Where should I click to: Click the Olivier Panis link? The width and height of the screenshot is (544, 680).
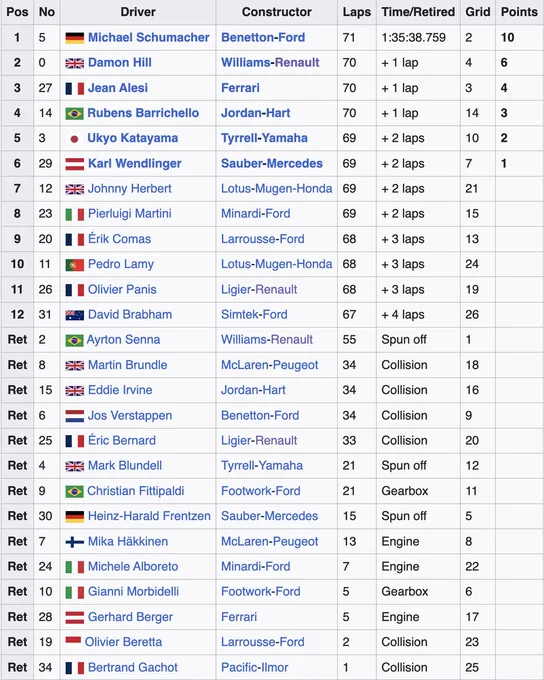[x=122, y=289]
